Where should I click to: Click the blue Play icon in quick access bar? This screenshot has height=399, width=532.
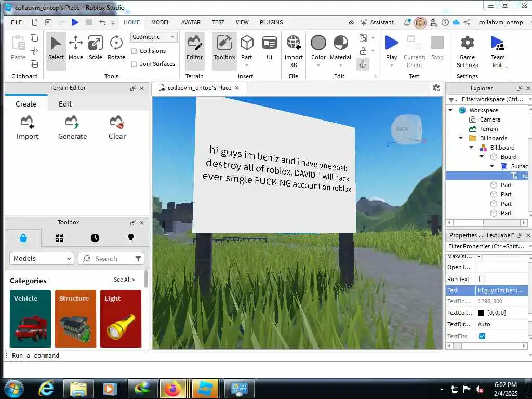75,22
